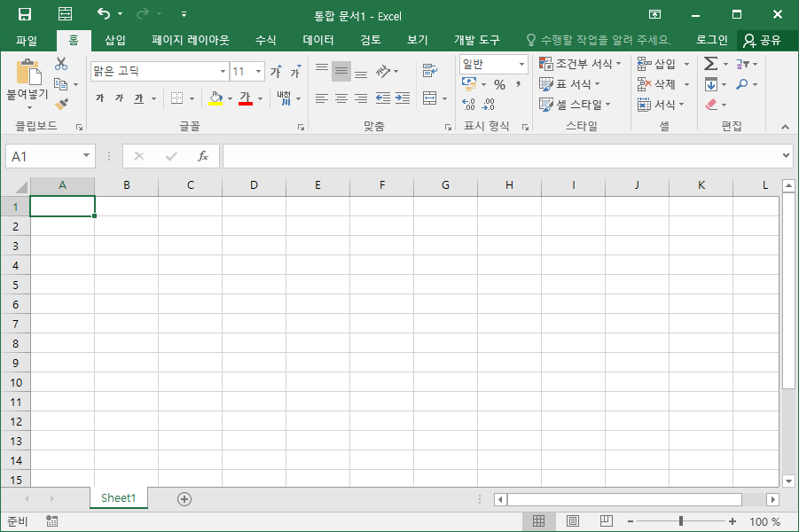
Task: Click Increase Decimal icon
Action: tap(469, 105)
